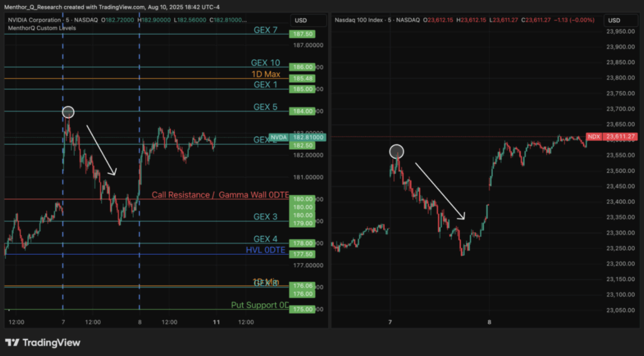
Task: Click the 1D Max level label
Action: click(x=266, y=74)
